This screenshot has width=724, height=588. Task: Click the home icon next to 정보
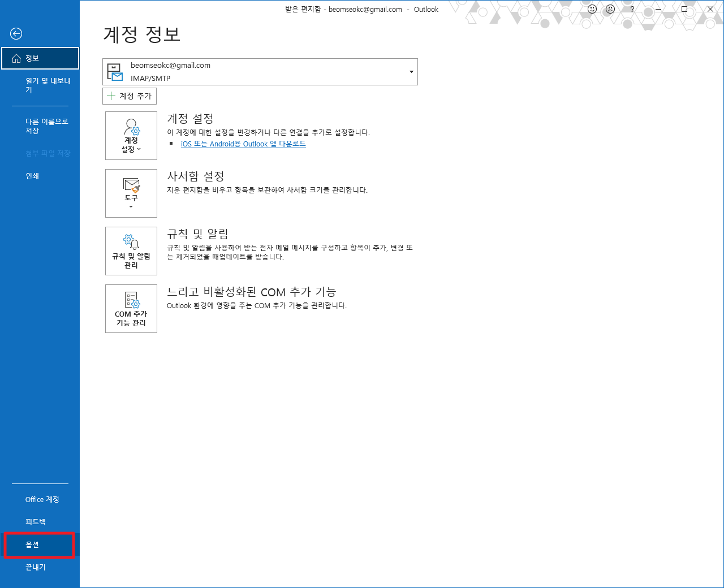(x=16, y=58)
